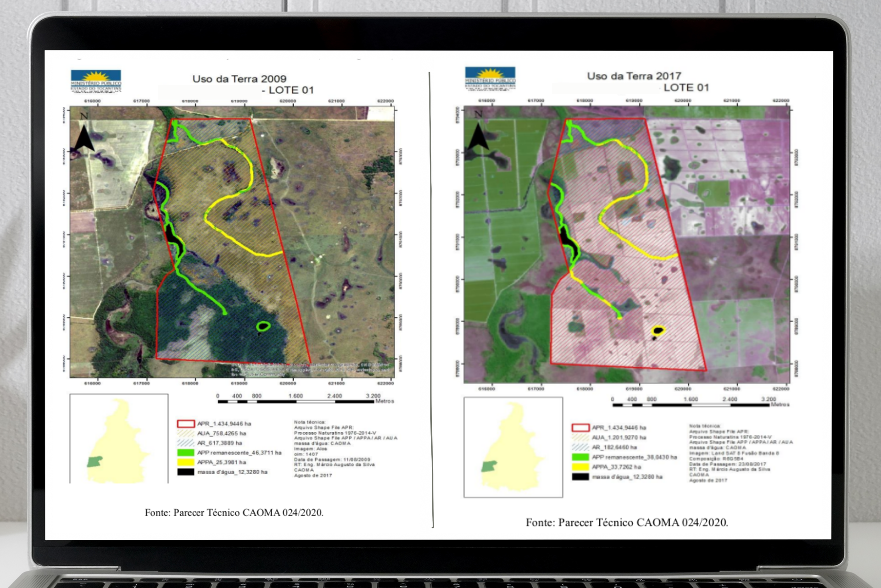
Task: Click the Ministério Público logo on the 2017 map
Action: coord(490,78)
